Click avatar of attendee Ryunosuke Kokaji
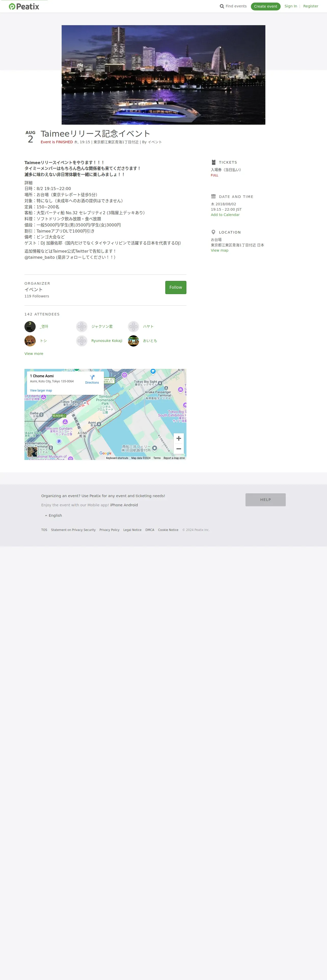The height and width of the screenshot is (980, 327). coord(82,341)
